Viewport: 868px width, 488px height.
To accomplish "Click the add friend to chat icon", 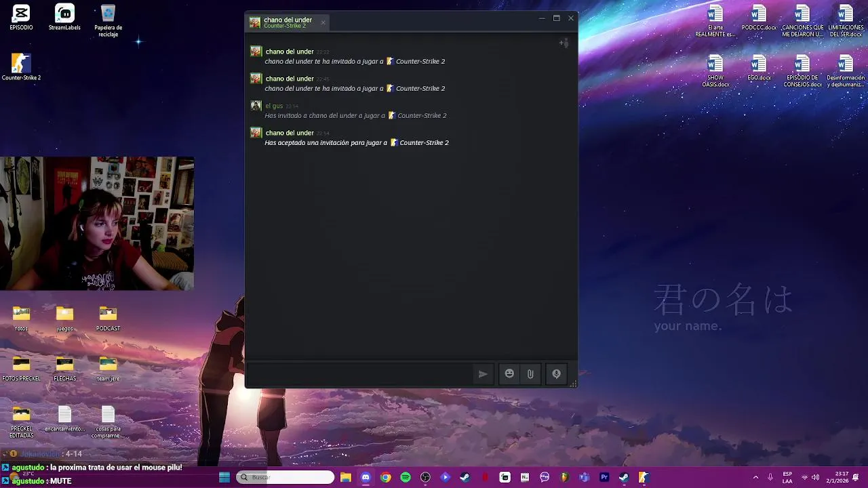I will tap(564, 43).
